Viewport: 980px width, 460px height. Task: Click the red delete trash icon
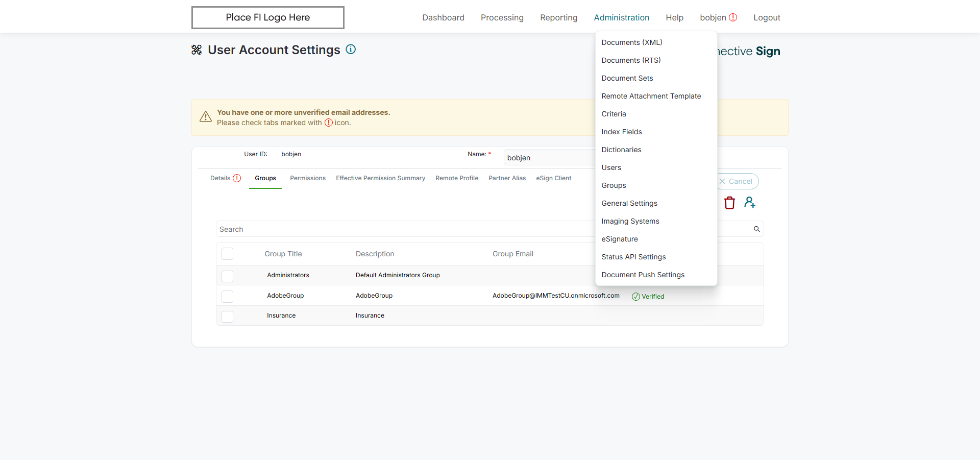point(729,203)
